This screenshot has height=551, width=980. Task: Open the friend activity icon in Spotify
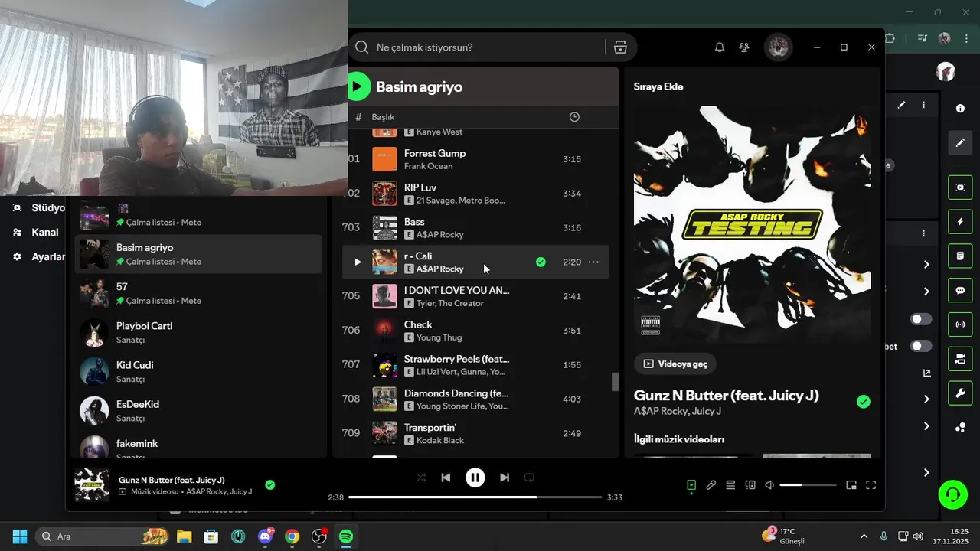(744, 47)
